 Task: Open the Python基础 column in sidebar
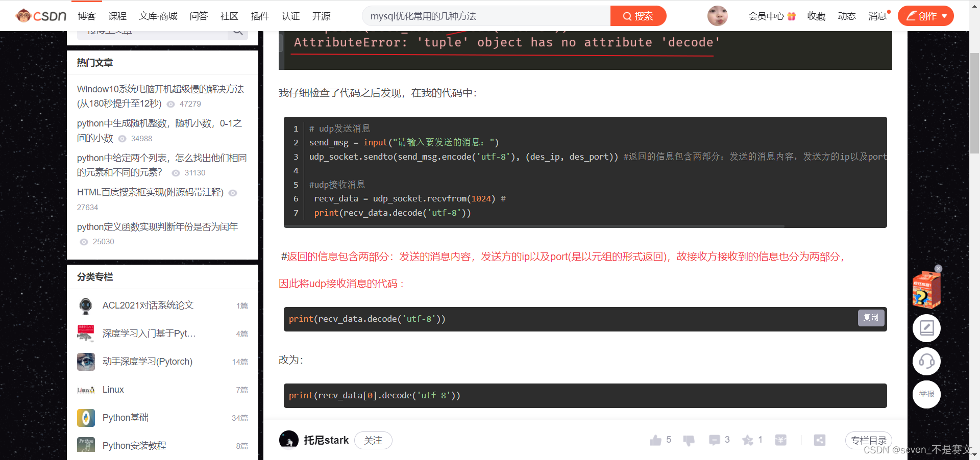coord(125,417)
